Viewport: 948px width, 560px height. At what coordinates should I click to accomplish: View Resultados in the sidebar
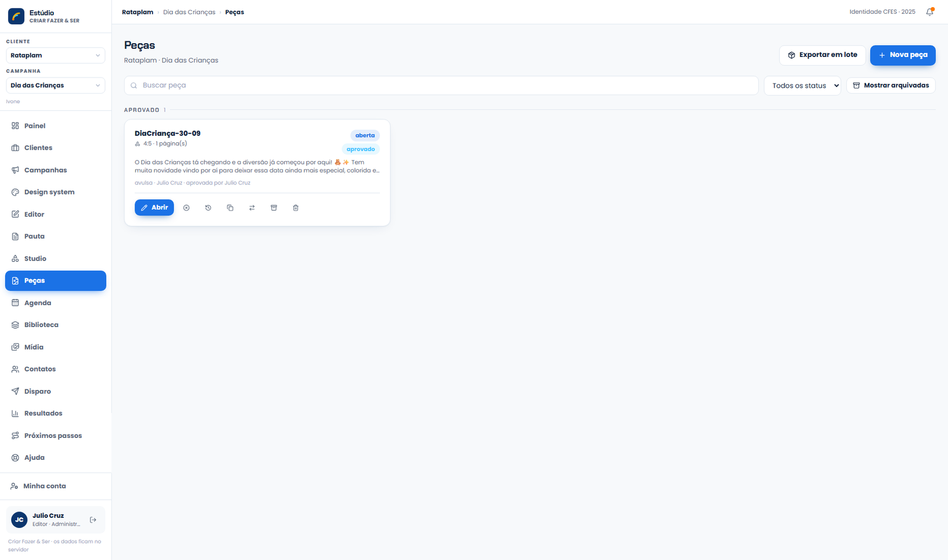click(56, 414)
